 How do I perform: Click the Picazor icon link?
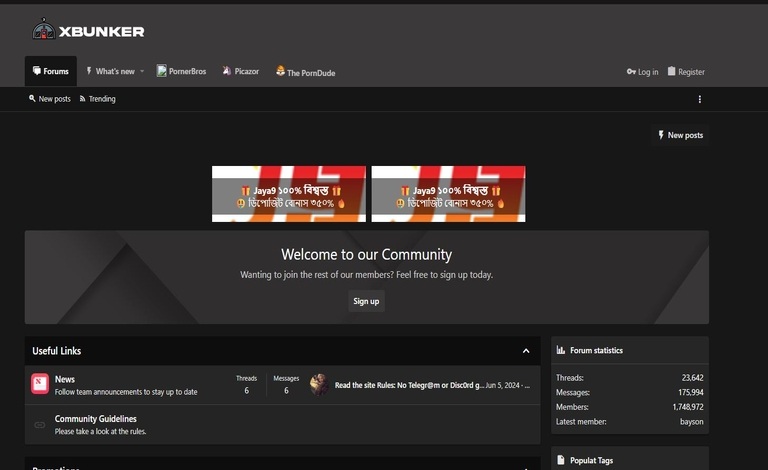tap(227, 71)
